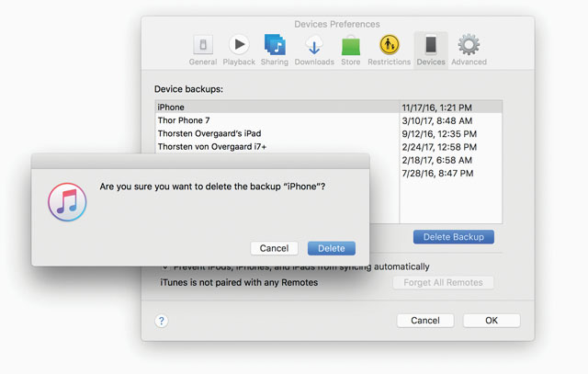Open the Downloads preferences pane
Image resolution: width=588 pixels, height=374 pixels.
coord(314,51)
